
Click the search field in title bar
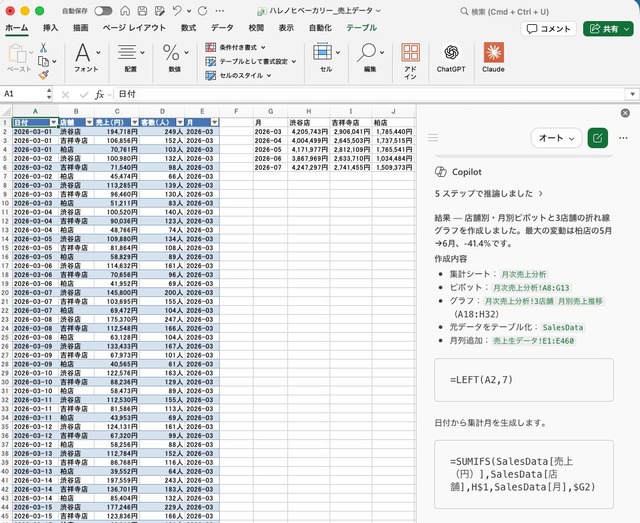click(506, 11)
